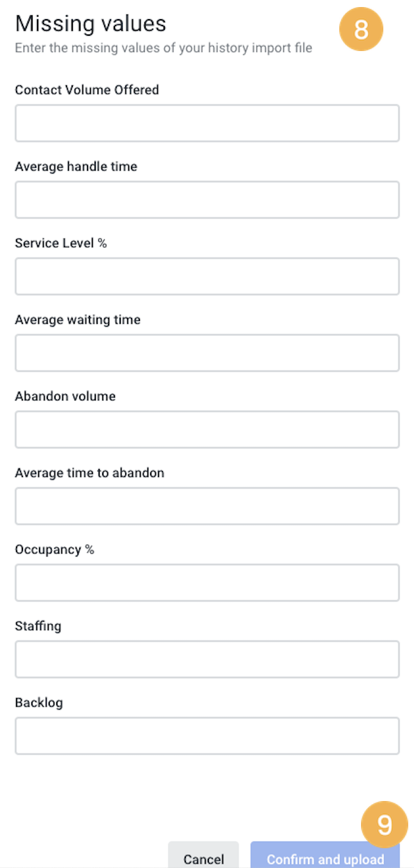The image size is (414, 868).
Task: Click the history import file subtitle text
Action: (164, 48)
